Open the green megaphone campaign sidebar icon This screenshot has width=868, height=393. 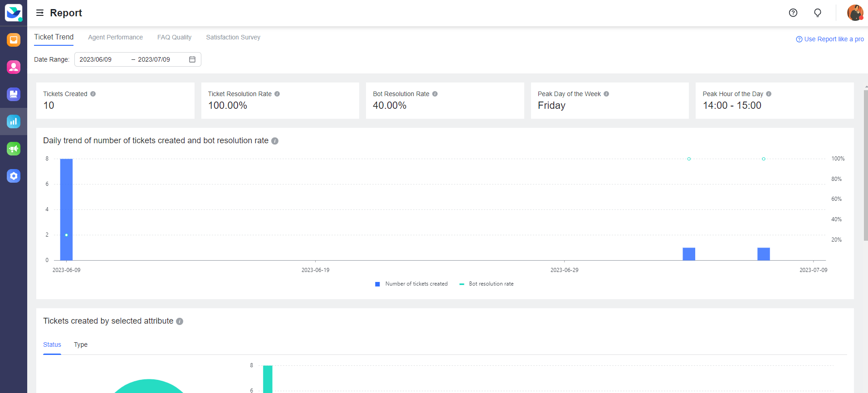coord(14,149)
